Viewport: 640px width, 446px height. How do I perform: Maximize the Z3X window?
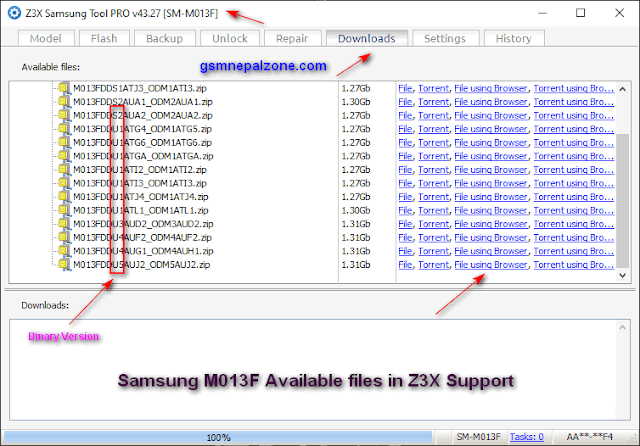tap(580, 13)
